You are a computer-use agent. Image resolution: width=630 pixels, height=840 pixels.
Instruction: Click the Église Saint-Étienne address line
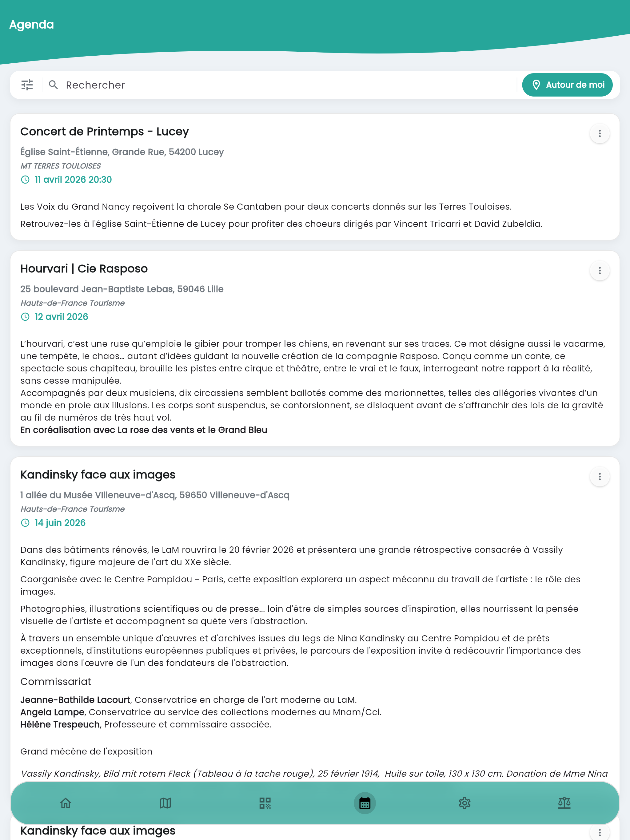pyautogui.click(x=122, y=152)
